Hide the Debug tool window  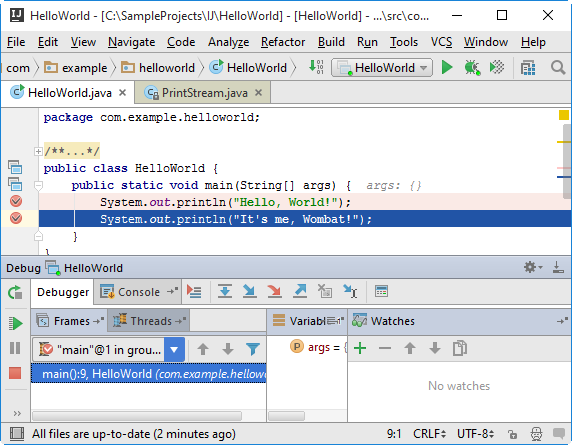pyautogui.click(x=558, y=267)
